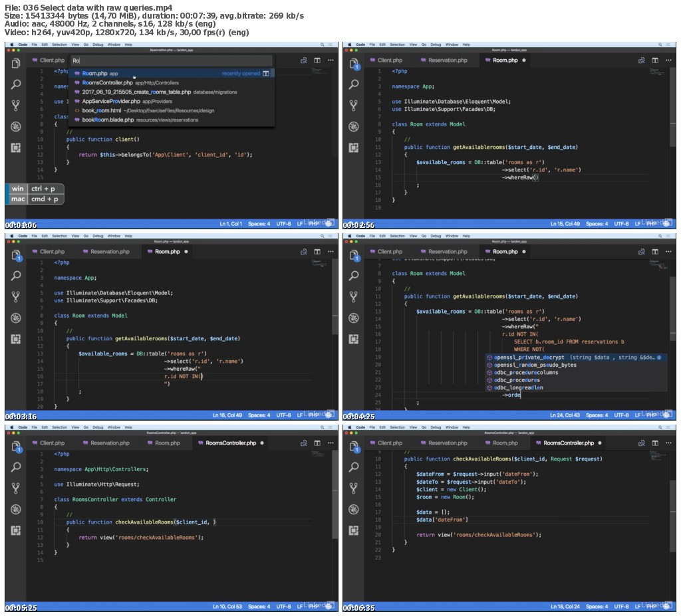Click Ln 24, Col 43 in the status bar
Image resolution: width=681 pixels, height=616 pixels.
pyautogui.click(x=565, y=415)
